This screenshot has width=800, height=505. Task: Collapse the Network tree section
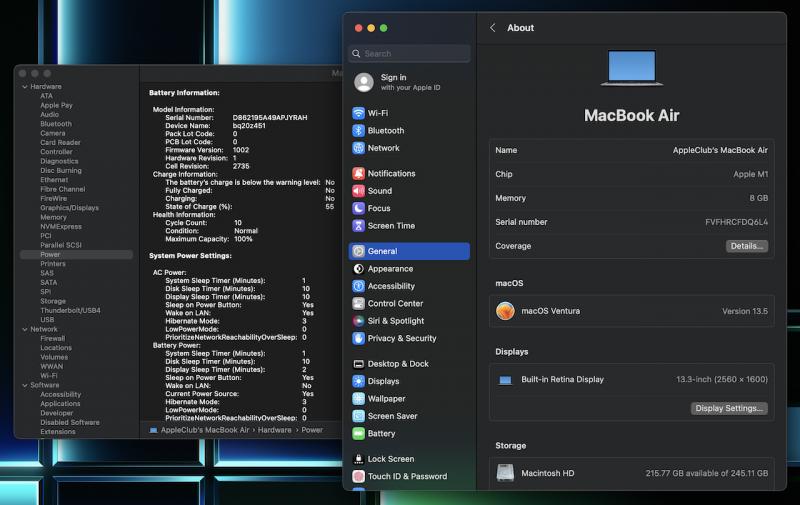(x=23, y=329)
